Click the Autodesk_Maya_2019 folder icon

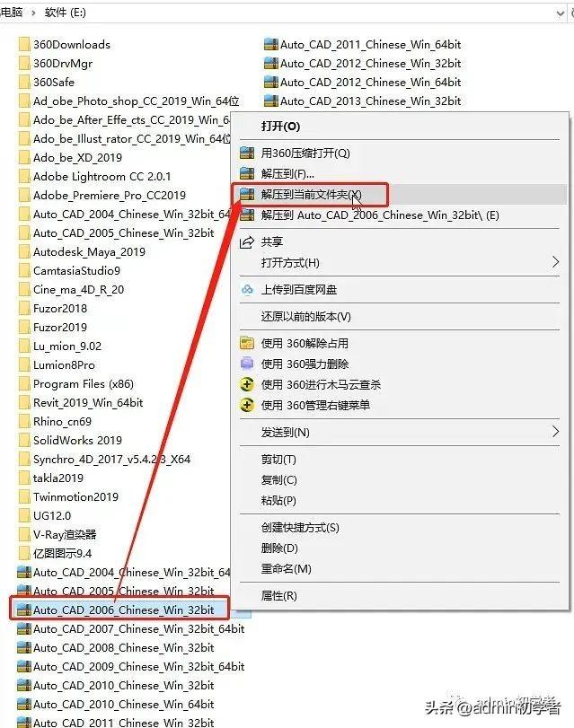pos(24,251)
